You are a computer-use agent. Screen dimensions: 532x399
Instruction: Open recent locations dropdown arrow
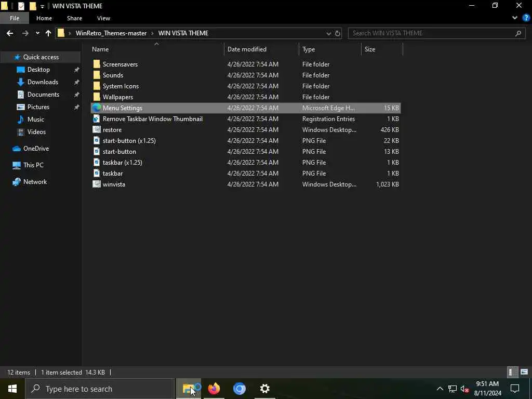(37, 33)
